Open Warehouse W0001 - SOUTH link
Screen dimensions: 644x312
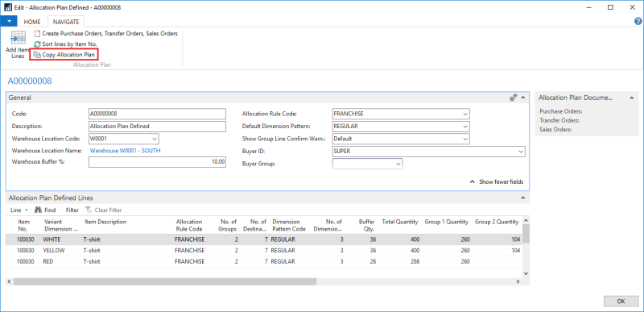point(126,151)
